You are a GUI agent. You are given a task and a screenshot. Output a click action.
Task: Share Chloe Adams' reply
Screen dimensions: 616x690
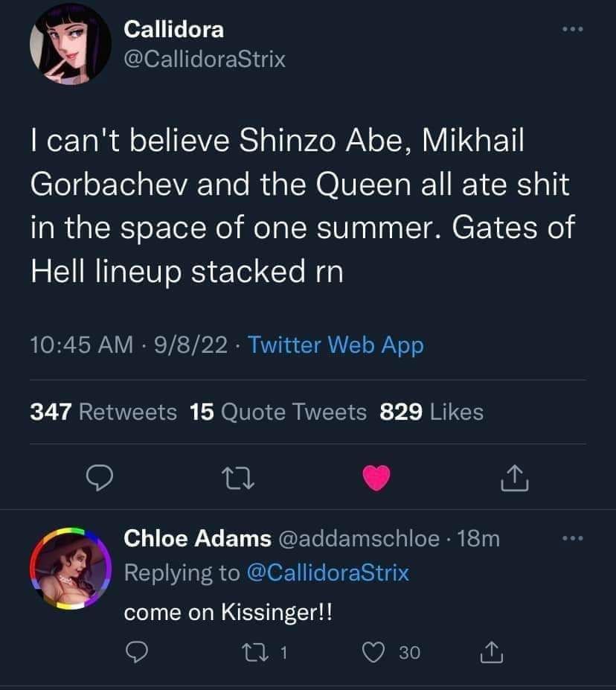tap(490, 653)
